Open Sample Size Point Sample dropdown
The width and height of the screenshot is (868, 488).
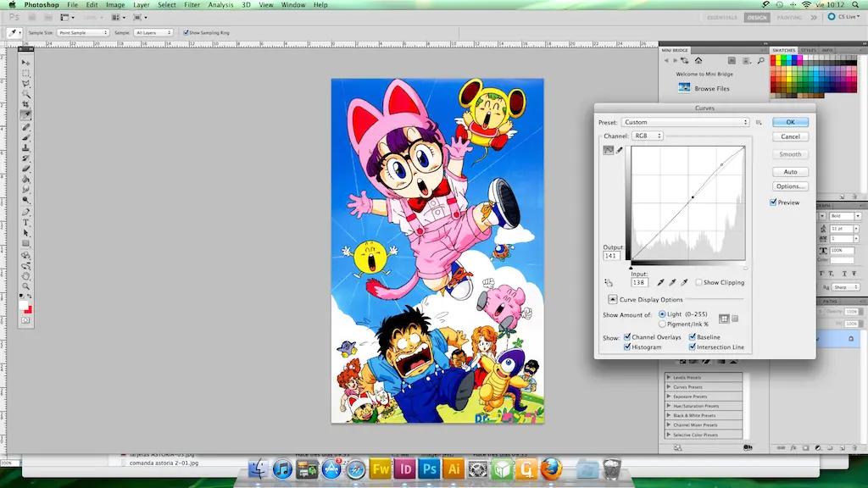coord(82,33)
